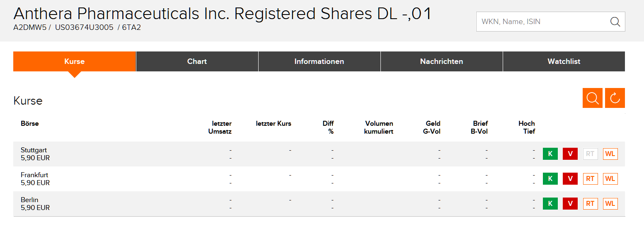
Task: Select the Kurse tab
Action: (75, 61)
